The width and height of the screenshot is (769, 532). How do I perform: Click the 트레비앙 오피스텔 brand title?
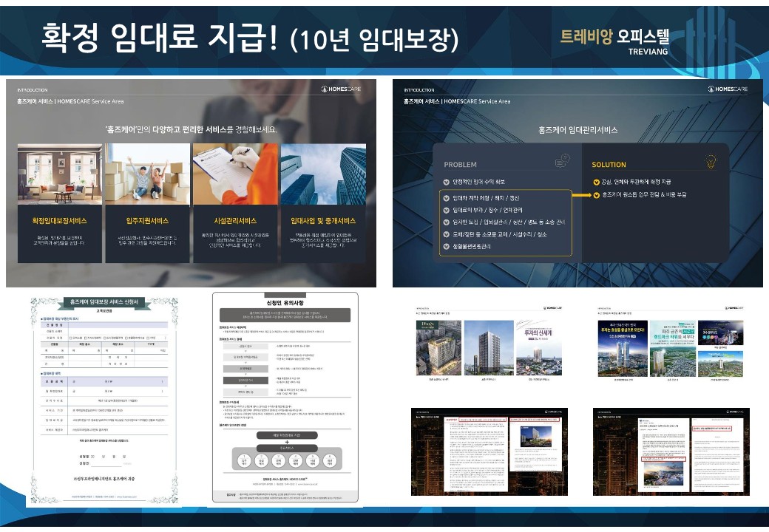[614, 35]
